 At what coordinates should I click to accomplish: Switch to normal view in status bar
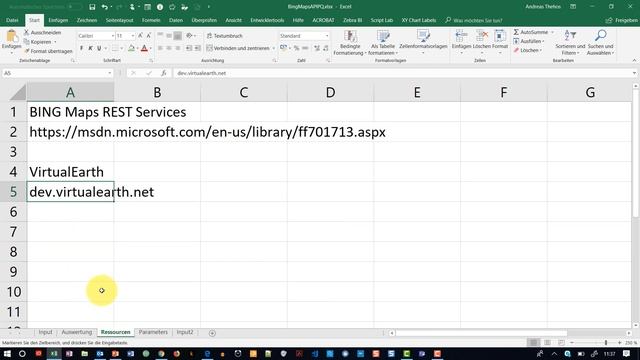pos(533,342)
